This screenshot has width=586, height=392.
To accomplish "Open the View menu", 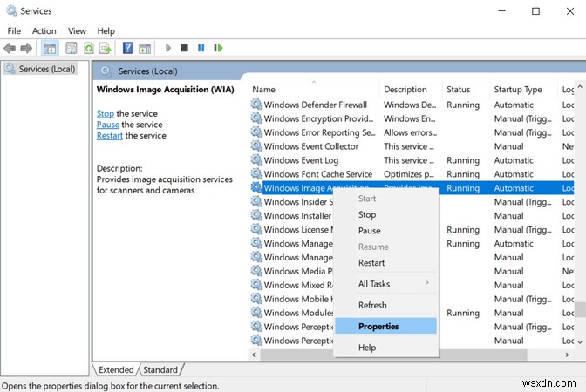I will tap(77, 31).
